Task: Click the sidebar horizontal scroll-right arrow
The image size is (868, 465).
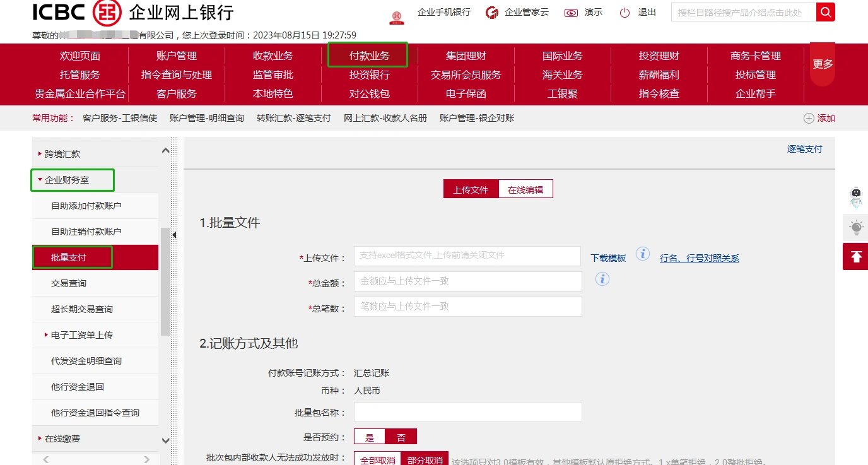Action: [x=147, y=459]
